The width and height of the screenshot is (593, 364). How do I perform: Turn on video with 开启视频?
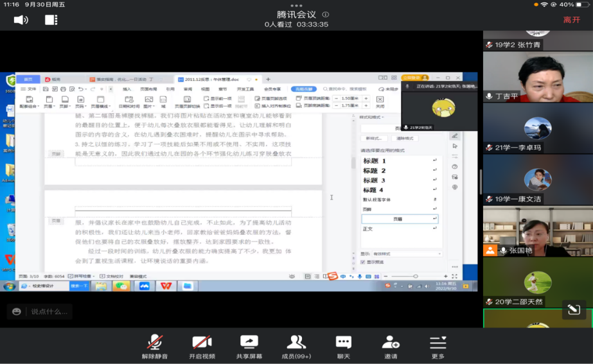(202, 346)
